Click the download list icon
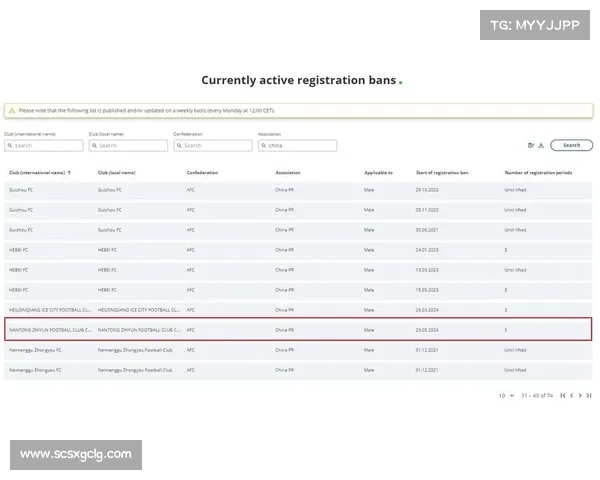The height and width of the screenshot is (480, 600). click(x=541, y=145)
